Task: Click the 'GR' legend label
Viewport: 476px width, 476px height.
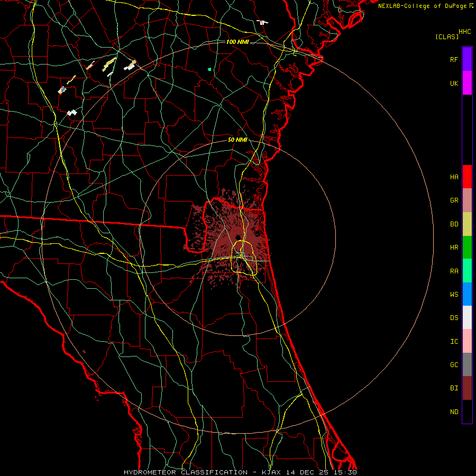Action: coord(454,200)
